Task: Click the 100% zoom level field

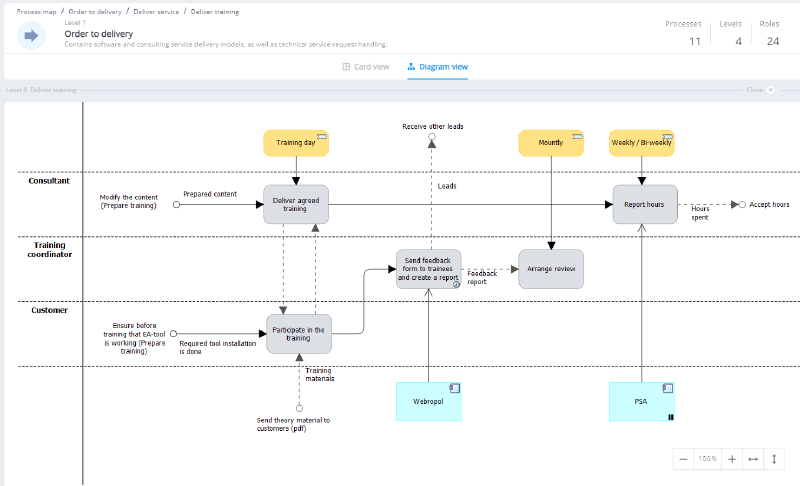Action: point(708,458)
